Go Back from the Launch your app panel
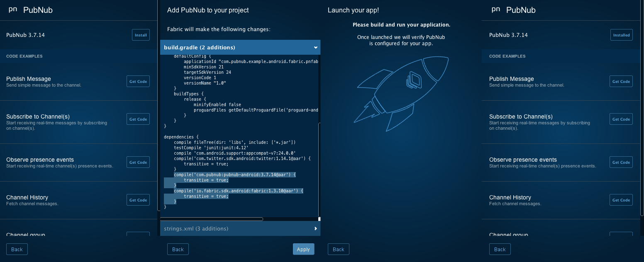Screen dimensions: 644x262 point(338,249)
